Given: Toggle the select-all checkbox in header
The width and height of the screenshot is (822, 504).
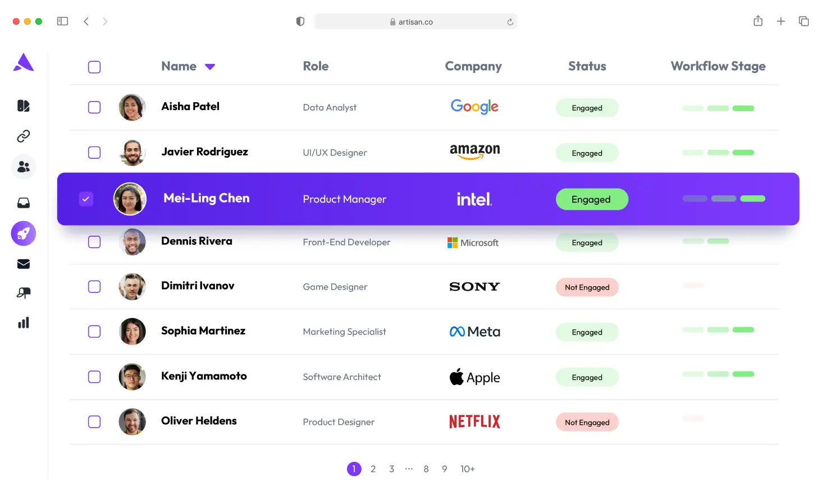Looking at the screenshot, I should (94, 67).
